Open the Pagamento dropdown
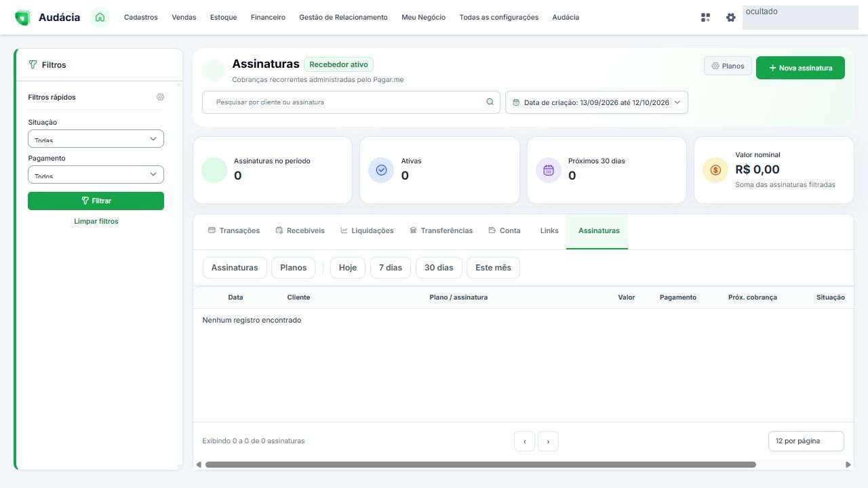868x488 pixels. (x=96, y=174)
